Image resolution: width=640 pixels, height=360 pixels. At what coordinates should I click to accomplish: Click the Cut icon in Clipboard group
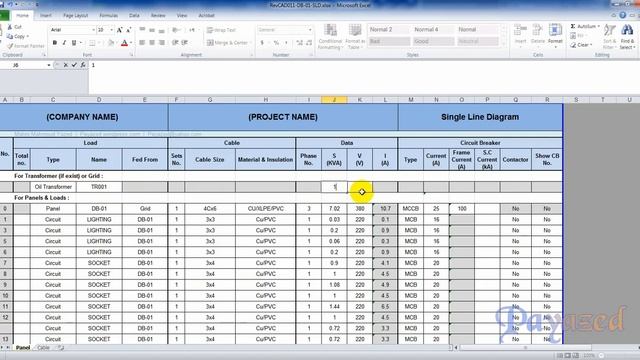tap(10, 27)
